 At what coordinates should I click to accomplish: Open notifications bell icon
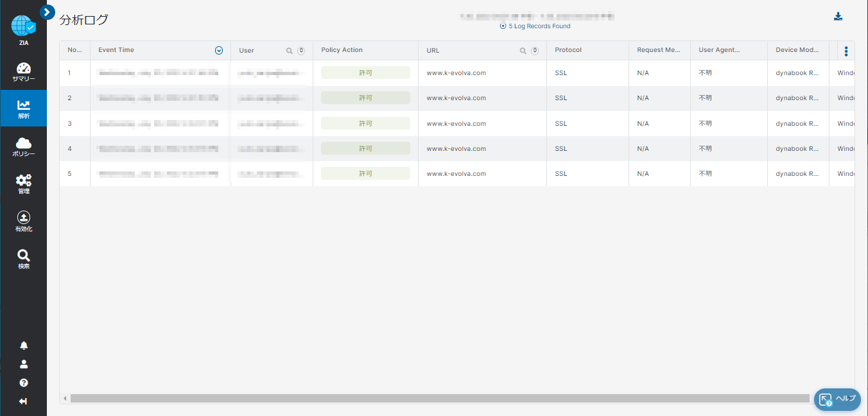tap(24, 345)
